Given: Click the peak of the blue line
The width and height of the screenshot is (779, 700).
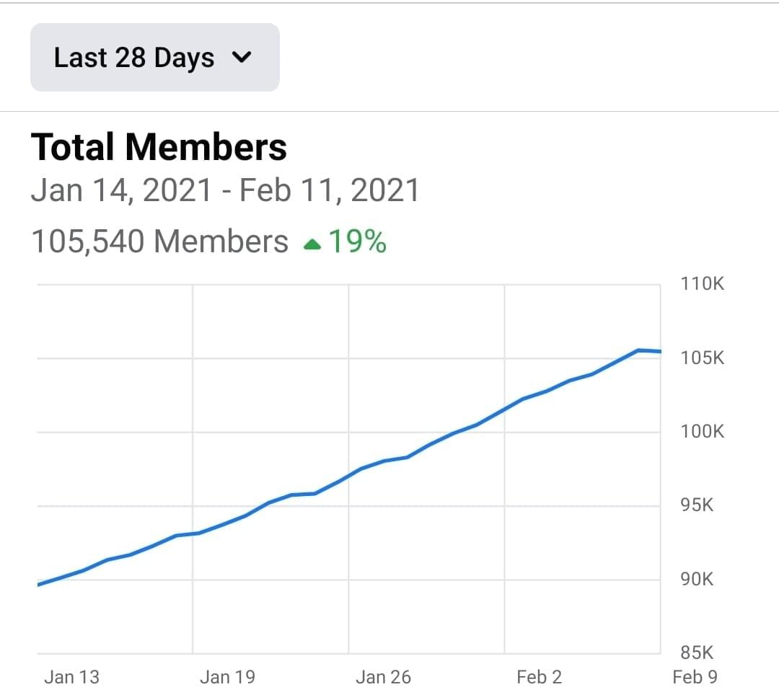Looking at the screenshot, I should coord(638,350).
